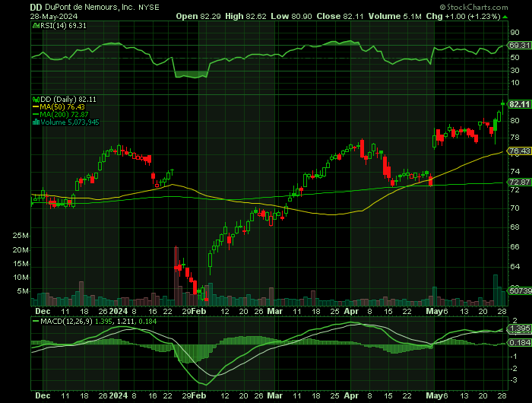
Task: Click the 70 price axis label
Action: pyautogui.click(x=515, y=208)
